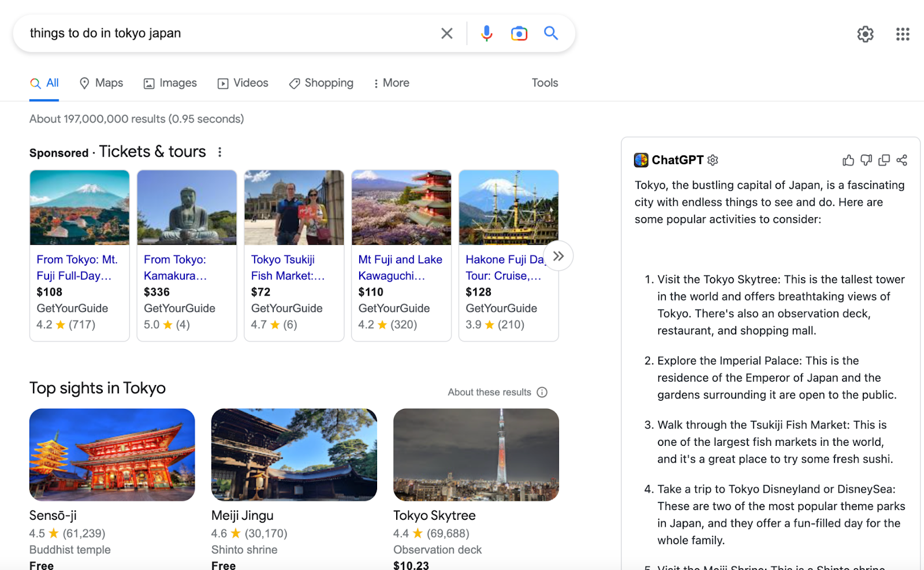Screen dimensions: 924x570
Task: Open the Sensō-ji temple photo
Action: (112, 454)
